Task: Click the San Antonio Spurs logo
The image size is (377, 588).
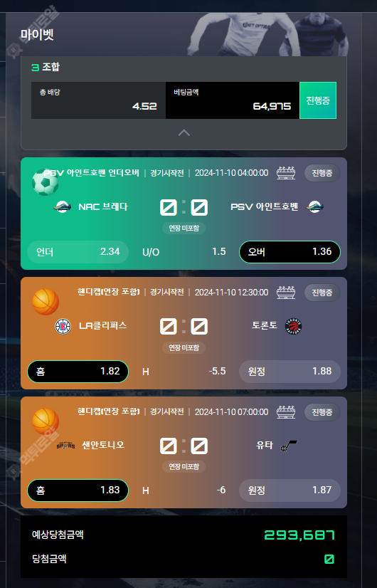Action: 65,446
